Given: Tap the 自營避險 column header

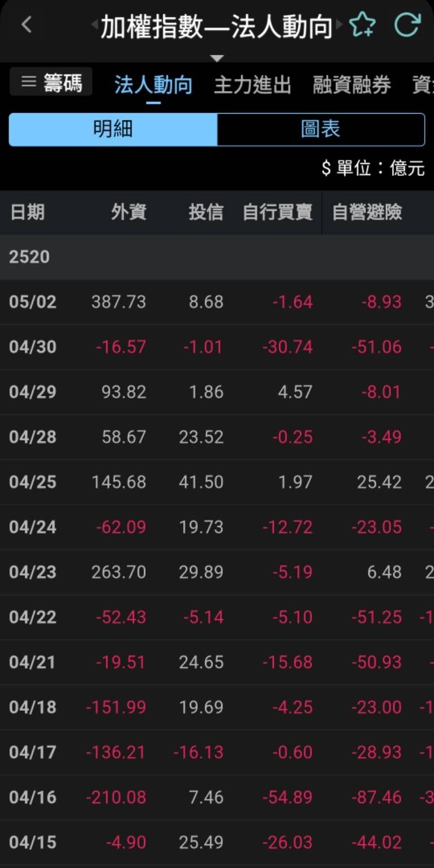Looking at the screenshot, I should [367, 213].
